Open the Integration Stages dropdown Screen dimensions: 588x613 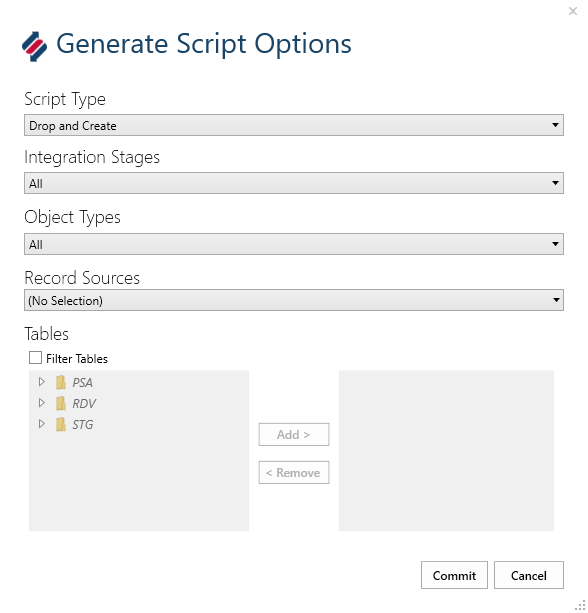[294, 183]
